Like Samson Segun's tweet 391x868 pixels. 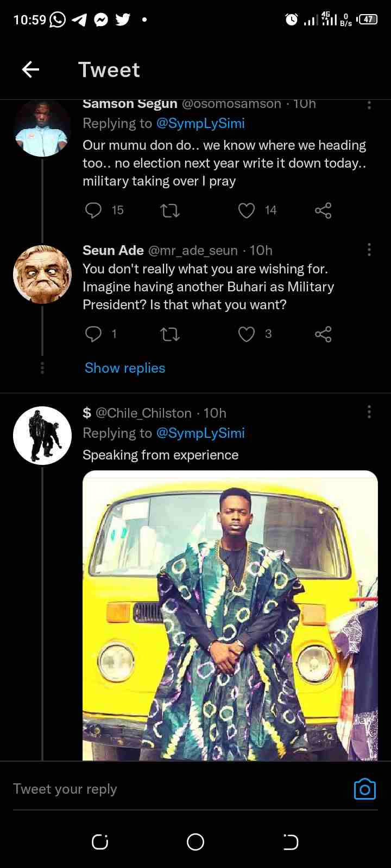(x=247, y=210)
